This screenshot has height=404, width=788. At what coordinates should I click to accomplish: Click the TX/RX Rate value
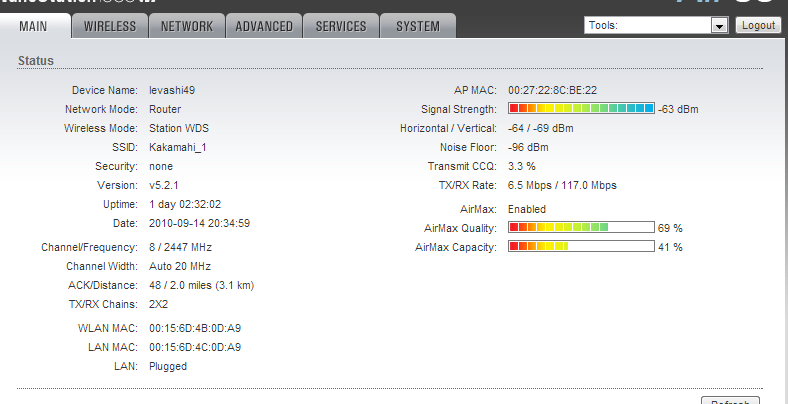pyautogui.click(x=562, y=185)
